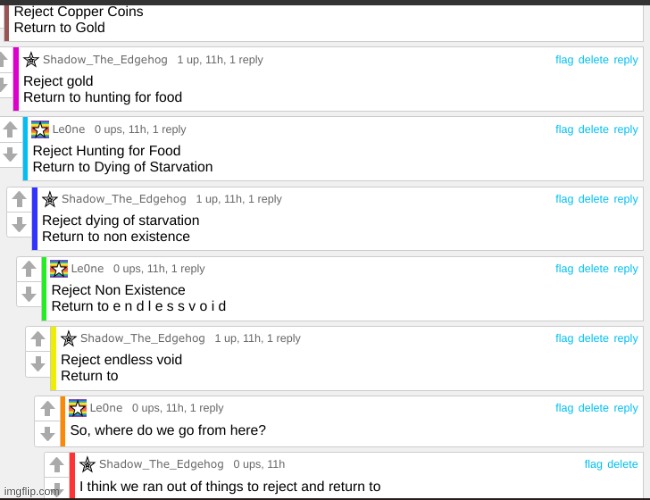Viewport: 650px width, 500px height.
Task: Delete the "I think we ran out" comment
Action: click(x=622, y=464)
